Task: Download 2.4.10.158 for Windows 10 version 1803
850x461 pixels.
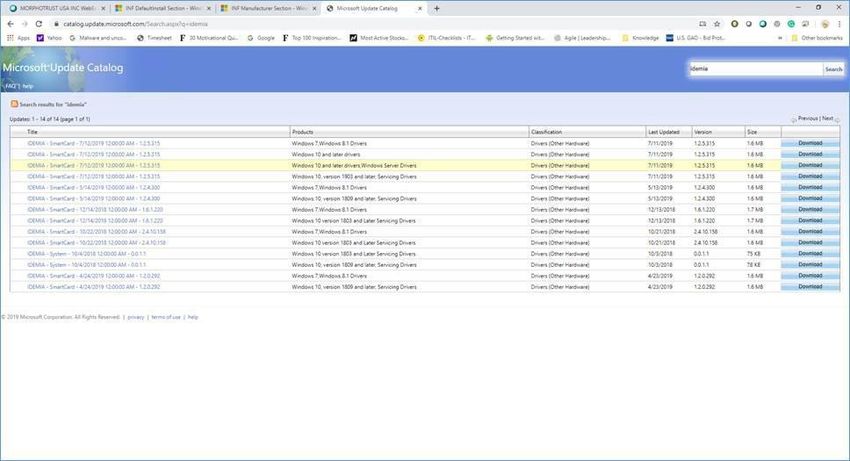Action: pyautogui.click(x=810, y=242)
